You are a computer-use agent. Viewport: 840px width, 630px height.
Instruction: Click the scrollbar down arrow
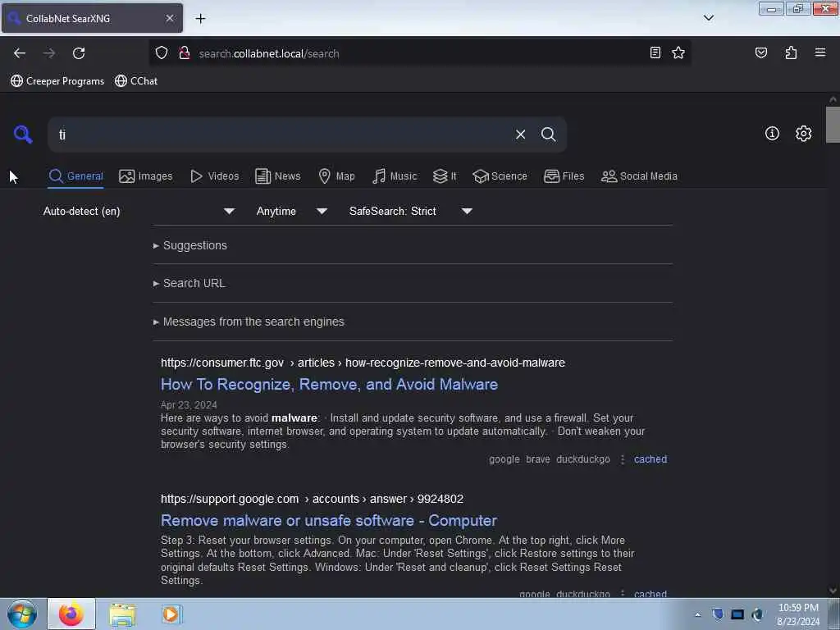(x=833, y=591)
